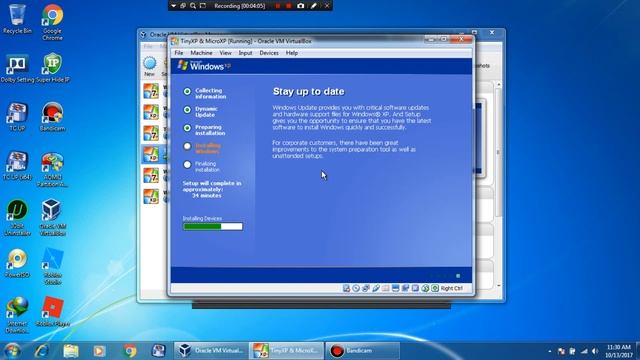Viewport: 640px width, 360px height.
Task: Switch to Oracle VM VirtualBox Manager taskbar button
Action: (211, 351)
